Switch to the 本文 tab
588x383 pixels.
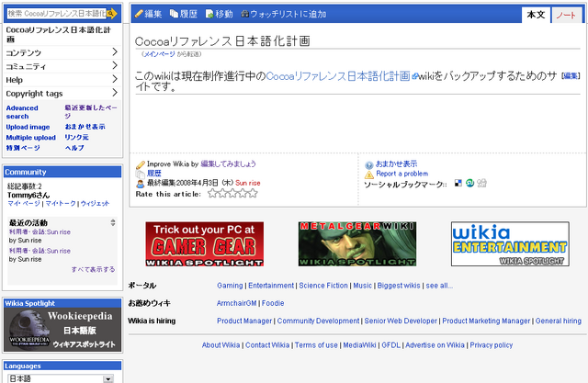pos(536,15)
